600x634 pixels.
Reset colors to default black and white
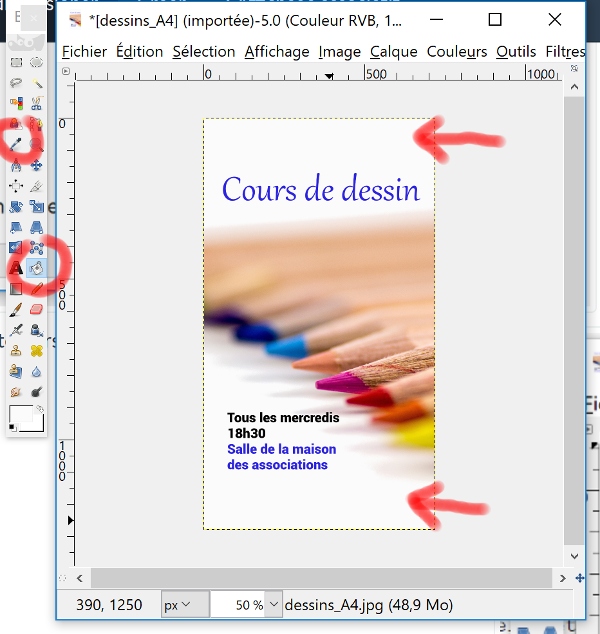click(13, 428)
